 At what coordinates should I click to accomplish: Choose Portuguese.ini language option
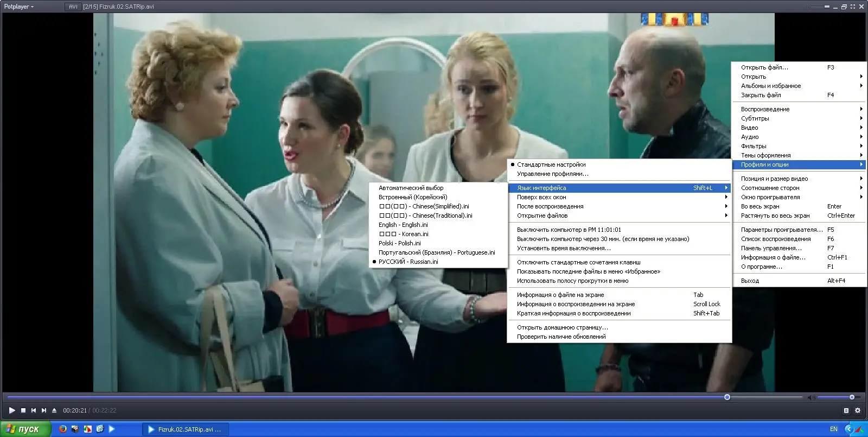click(x=437, y=252)
